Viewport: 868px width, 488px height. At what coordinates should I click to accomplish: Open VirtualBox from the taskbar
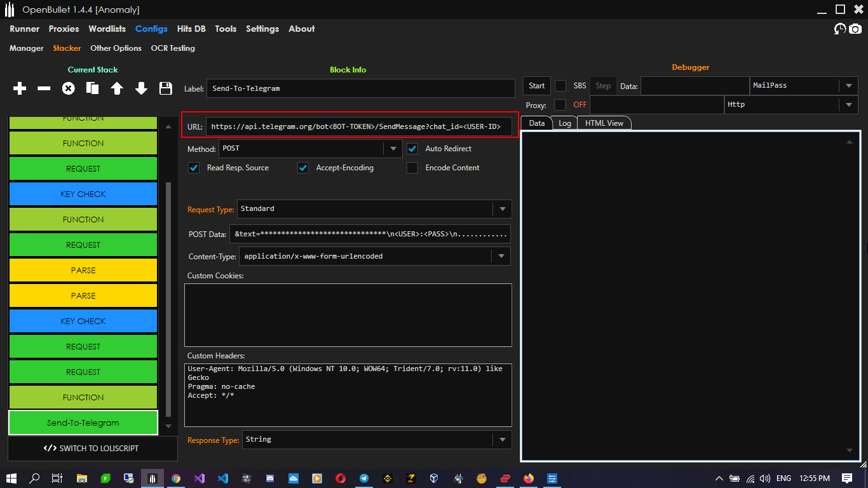435,478
